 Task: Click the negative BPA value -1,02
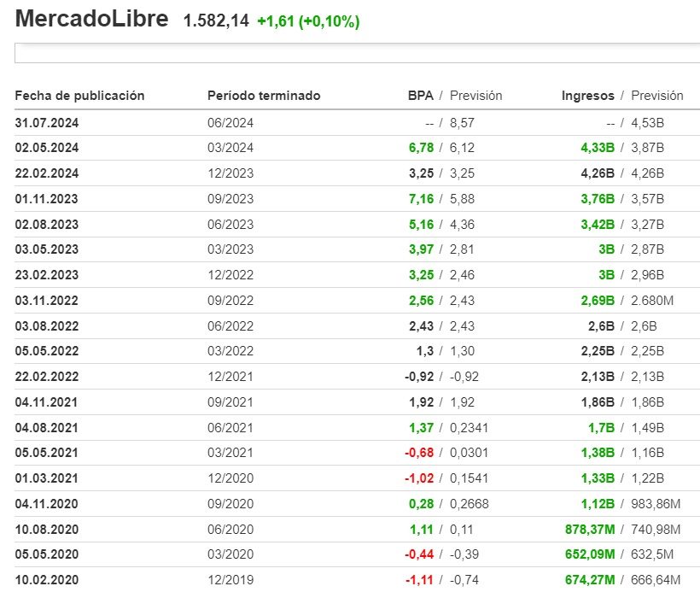click(419, 478)
